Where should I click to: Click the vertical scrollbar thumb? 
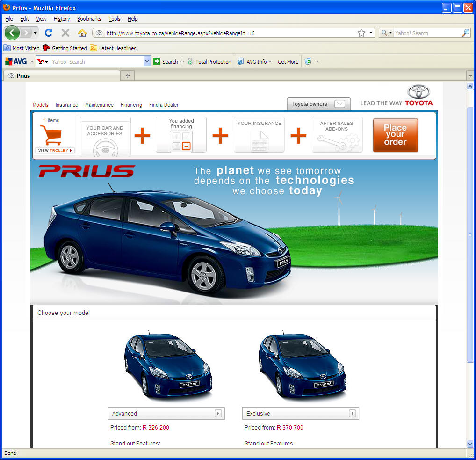point(470,234)
